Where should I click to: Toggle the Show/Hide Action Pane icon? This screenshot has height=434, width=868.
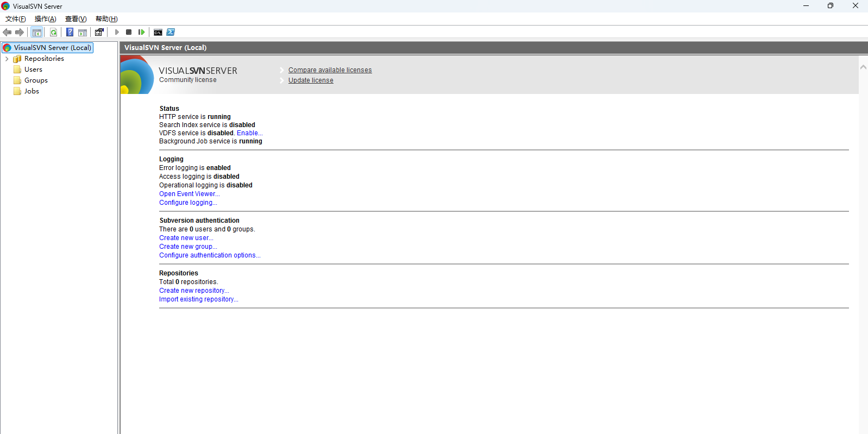[83, 33]
